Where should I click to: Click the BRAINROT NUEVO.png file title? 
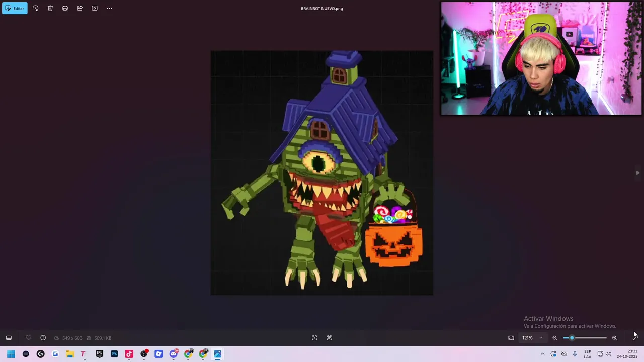click(x=322, y=8)
